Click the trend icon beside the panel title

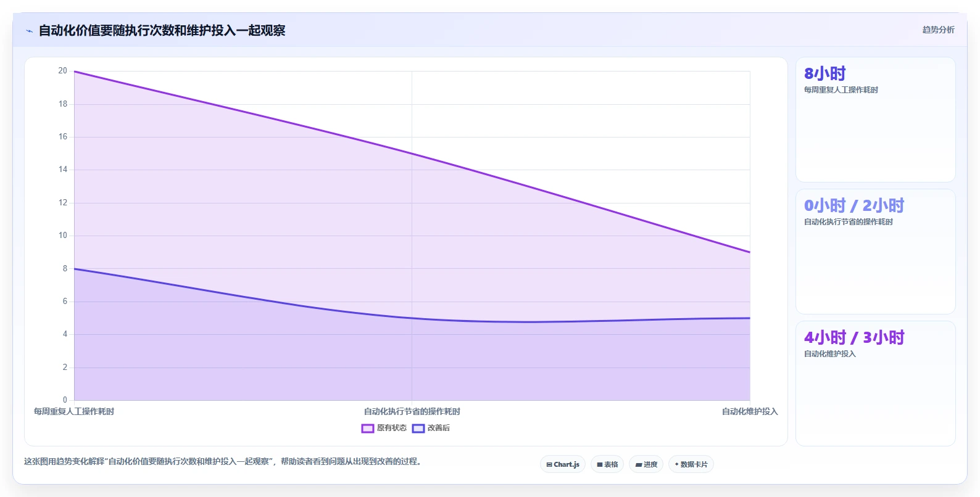click(x=29, y=31)
